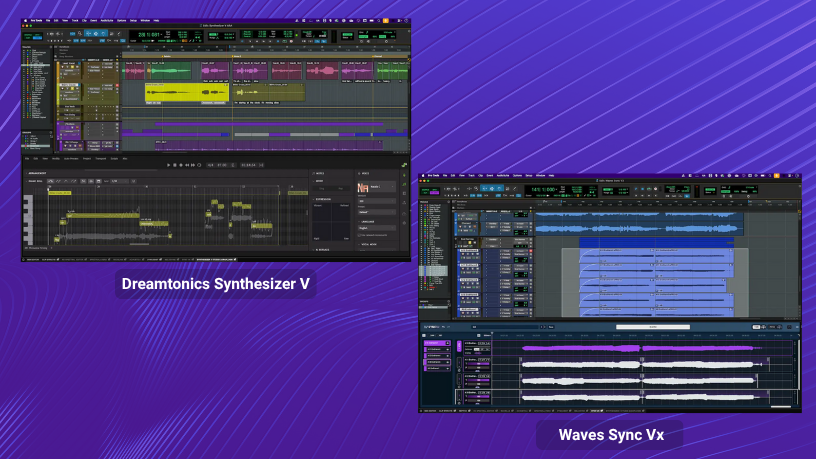Viewport: 816px width, 459px height.
Task: Select Scrubber tool in Synthesizer V screenshot toolbar
Action: (x=111, y=34)
